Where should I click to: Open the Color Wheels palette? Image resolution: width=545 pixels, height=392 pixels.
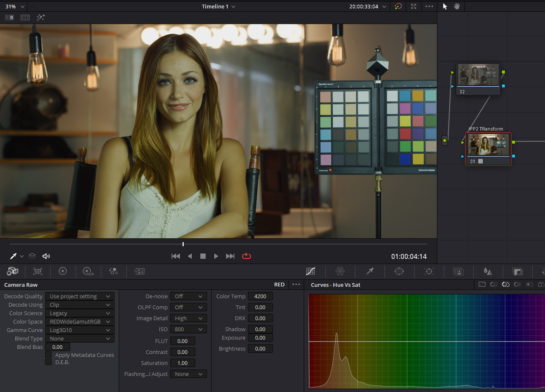[x=63, y=271]
